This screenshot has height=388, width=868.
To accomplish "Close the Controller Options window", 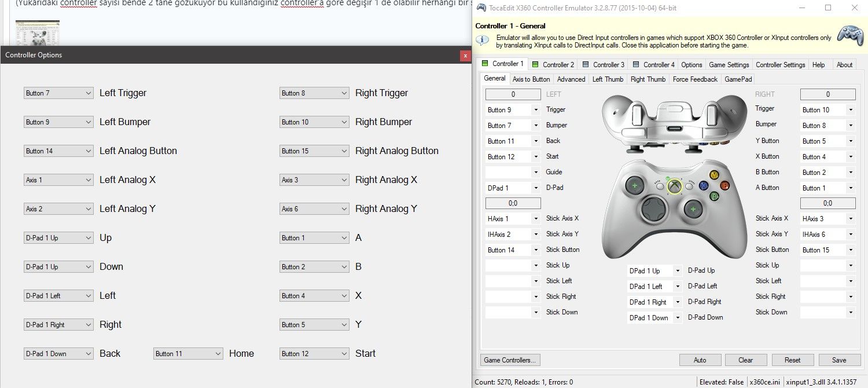I will [465, 56].
